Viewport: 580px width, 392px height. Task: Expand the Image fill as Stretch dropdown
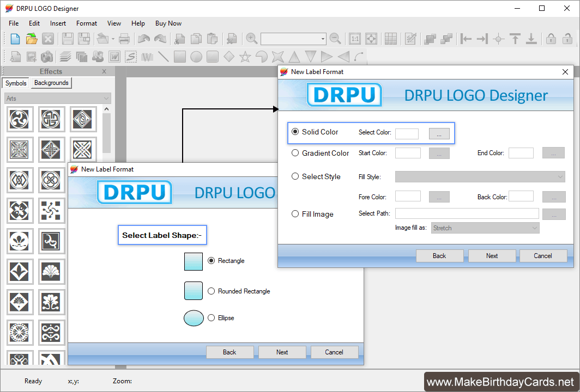(x=485, y=228)
